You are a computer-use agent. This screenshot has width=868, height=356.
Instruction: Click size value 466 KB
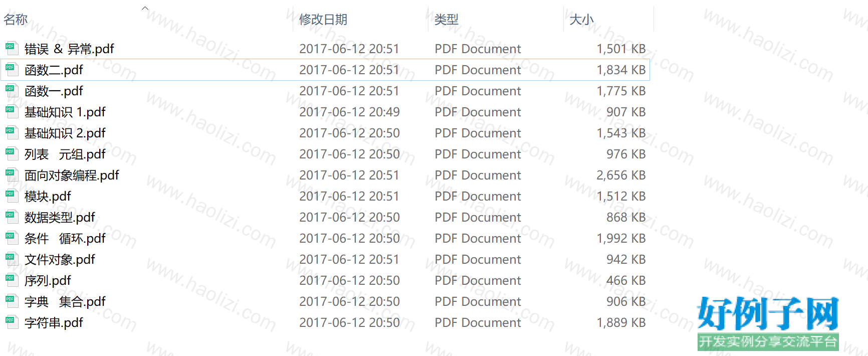(x=626, y=281)
